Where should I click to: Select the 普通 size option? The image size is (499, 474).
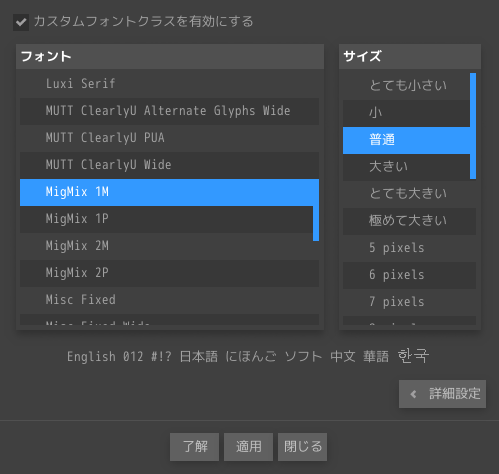[406, 140]
